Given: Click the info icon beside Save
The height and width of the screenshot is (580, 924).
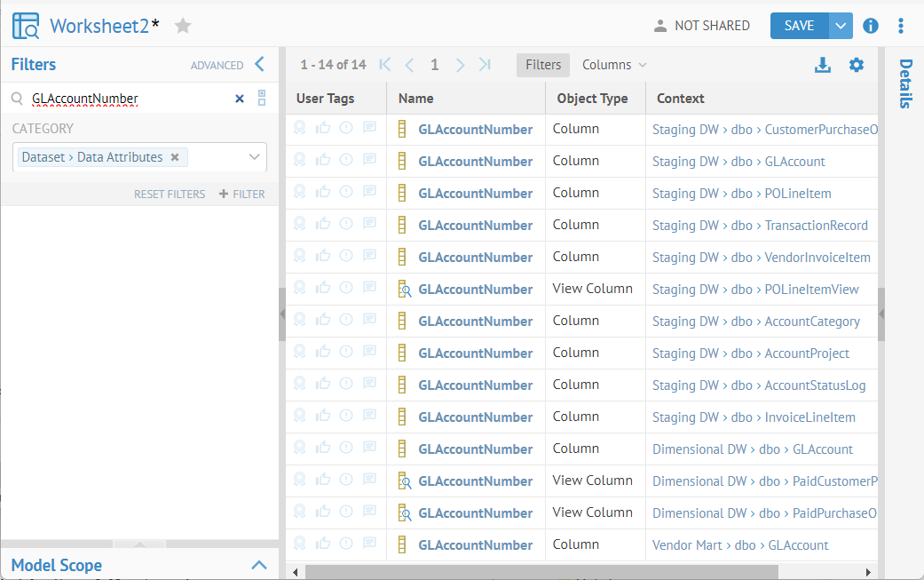Looking at the screenshot, I should [871, 26].
